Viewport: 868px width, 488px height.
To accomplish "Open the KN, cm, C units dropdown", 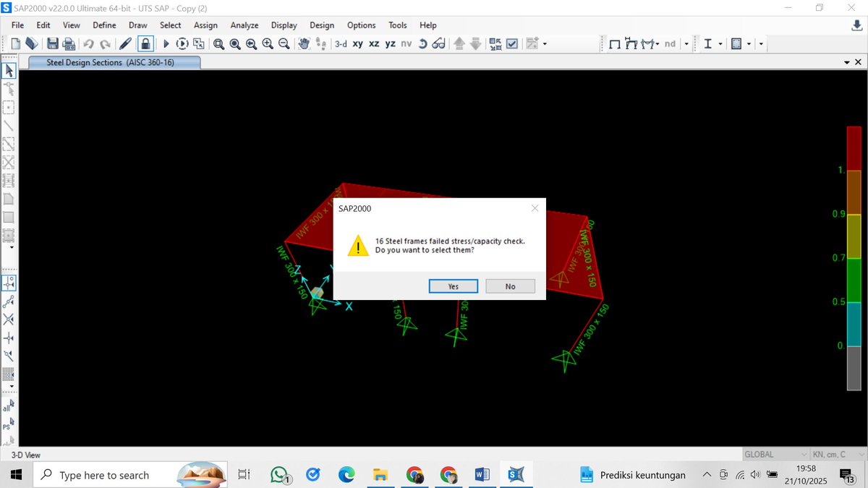I will [839, 455].
